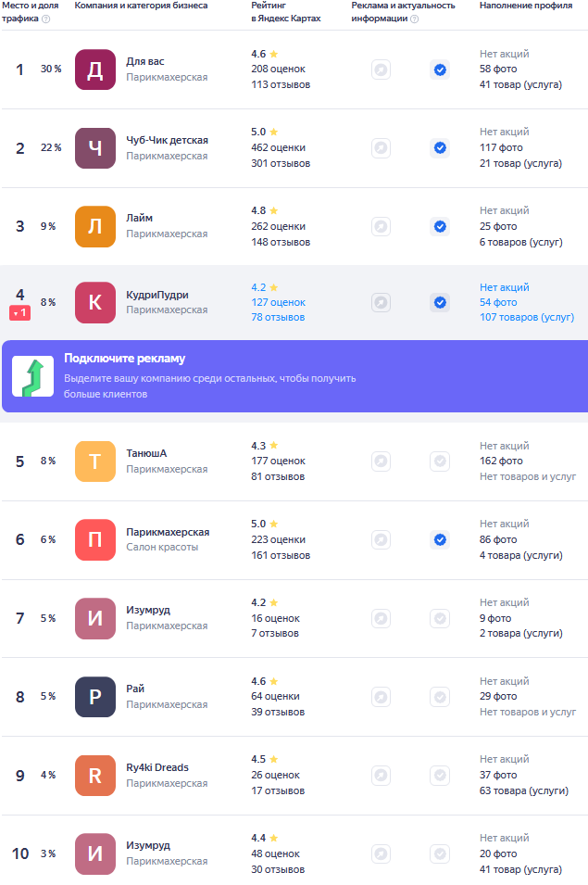Viewport: 588px width, 885px height.
Task: Click the orange Лайм avatar icon
Action: pyautogui.click(x=94, y=226)
